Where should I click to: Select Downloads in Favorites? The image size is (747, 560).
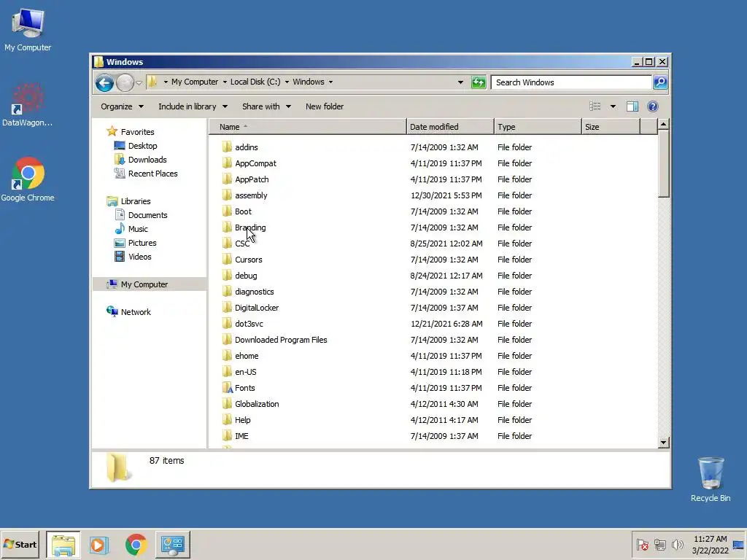point(147,160)
